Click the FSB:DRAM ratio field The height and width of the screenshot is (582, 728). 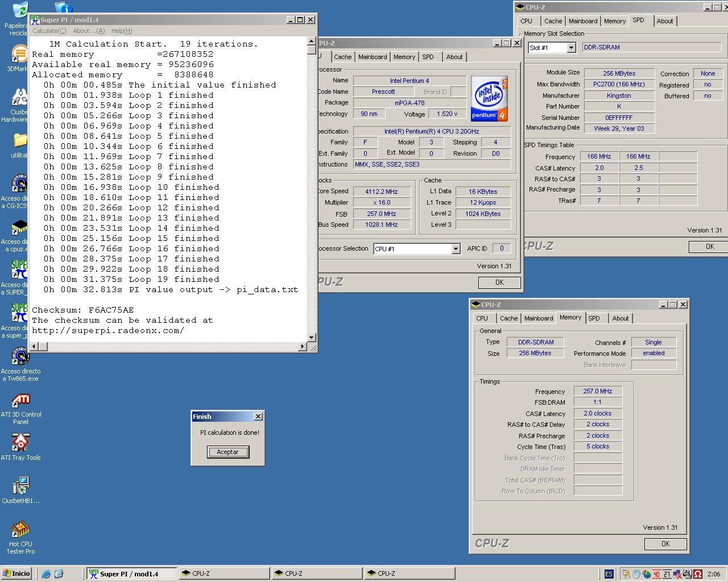[x=598, y=402]
